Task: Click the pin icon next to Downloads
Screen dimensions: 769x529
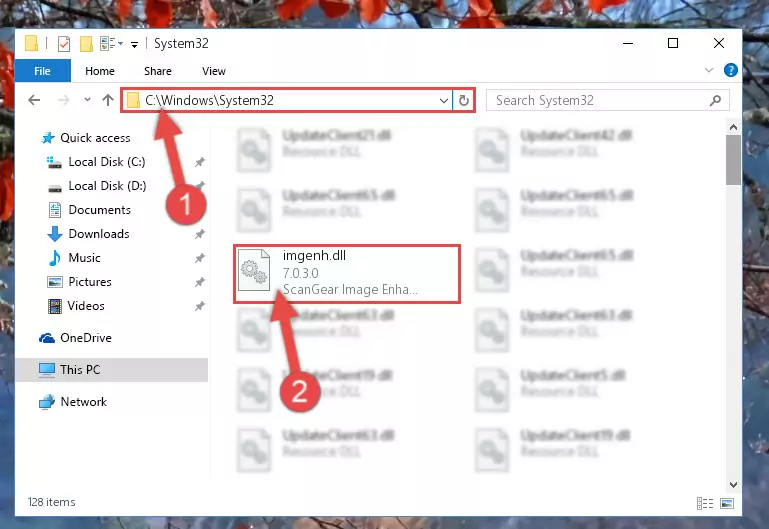Action: 200,234
